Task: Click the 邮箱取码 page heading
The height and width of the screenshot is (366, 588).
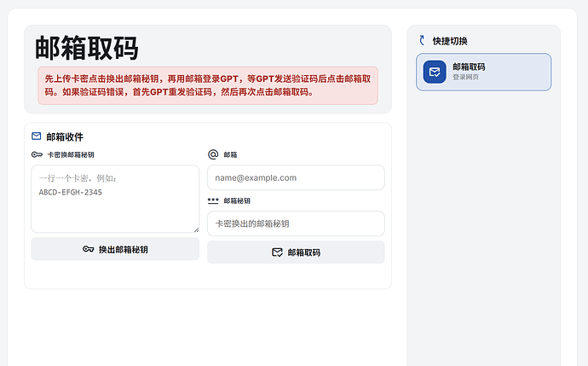Action: click(x=87, y=48)
